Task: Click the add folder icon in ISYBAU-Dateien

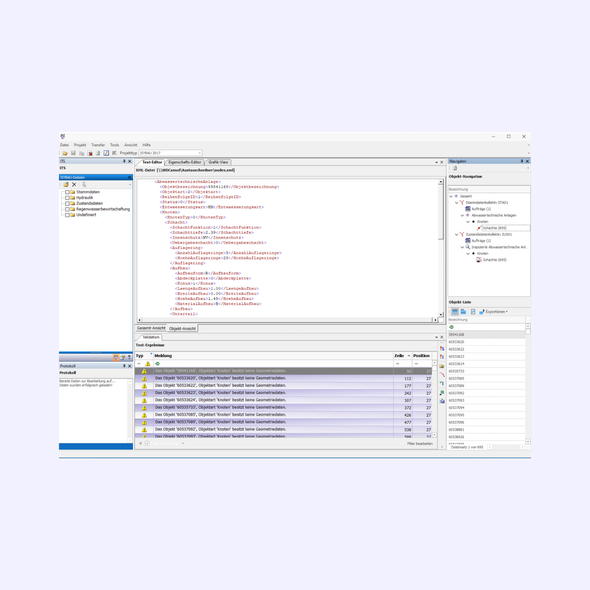Action: 66,184
